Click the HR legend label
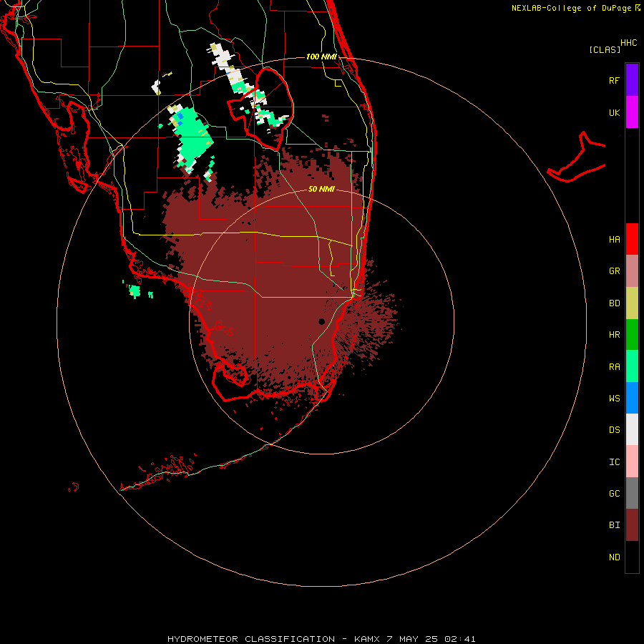This screenshot has width=644, height=644. click(614, 335)
